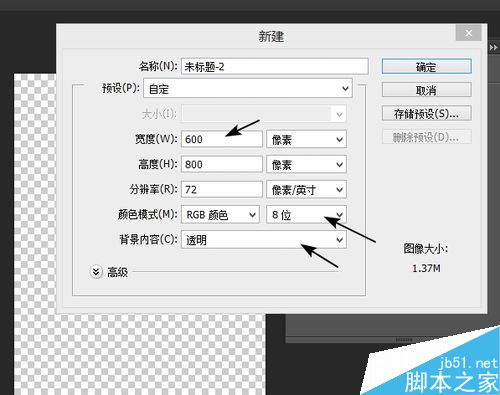This screenshot has height=395, width=500.
Task: Click the 分辨率 field with value 72
Action: click(x=222, y=189)
